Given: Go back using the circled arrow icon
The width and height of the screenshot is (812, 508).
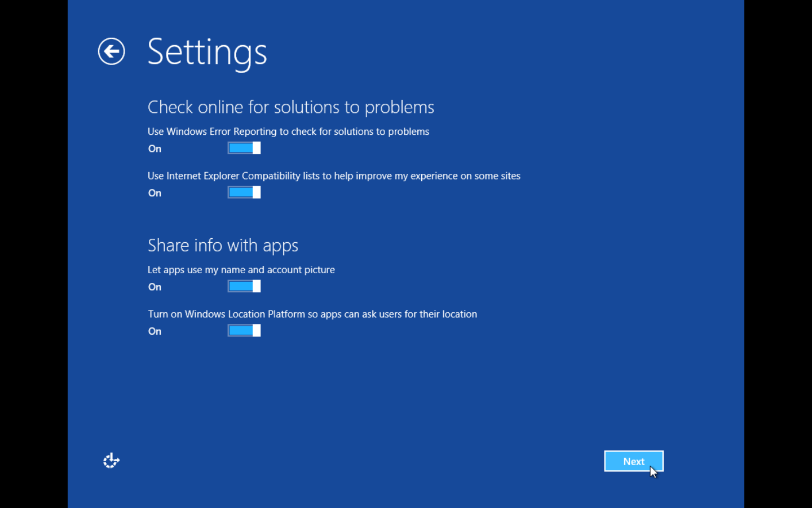Looking at the screenshot, I should click(111, 51).
